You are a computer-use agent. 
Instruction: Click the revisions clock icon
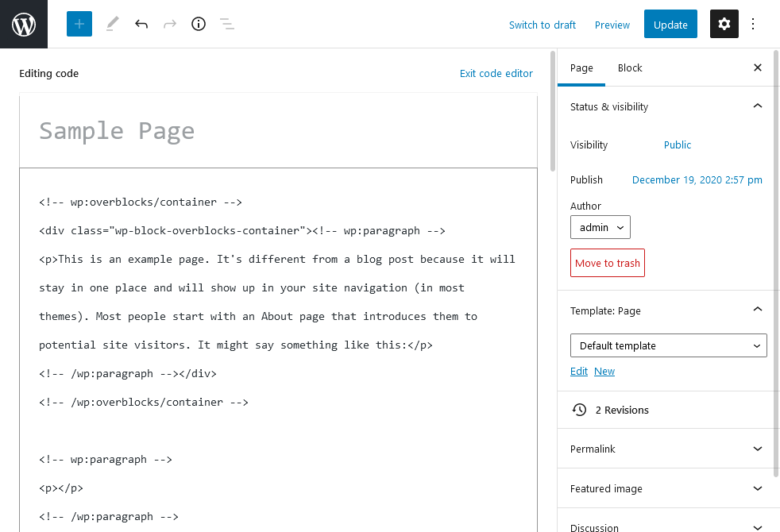(x=579, y=410)
